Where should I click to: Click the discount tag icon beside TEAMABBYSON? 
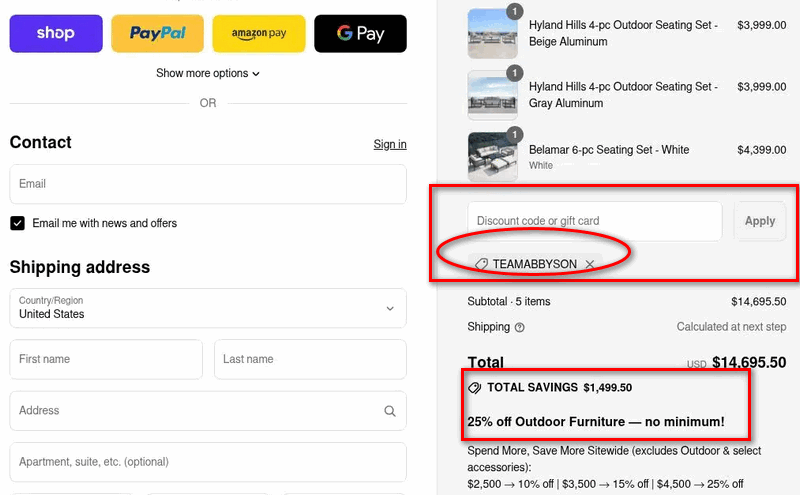(481, 264)
